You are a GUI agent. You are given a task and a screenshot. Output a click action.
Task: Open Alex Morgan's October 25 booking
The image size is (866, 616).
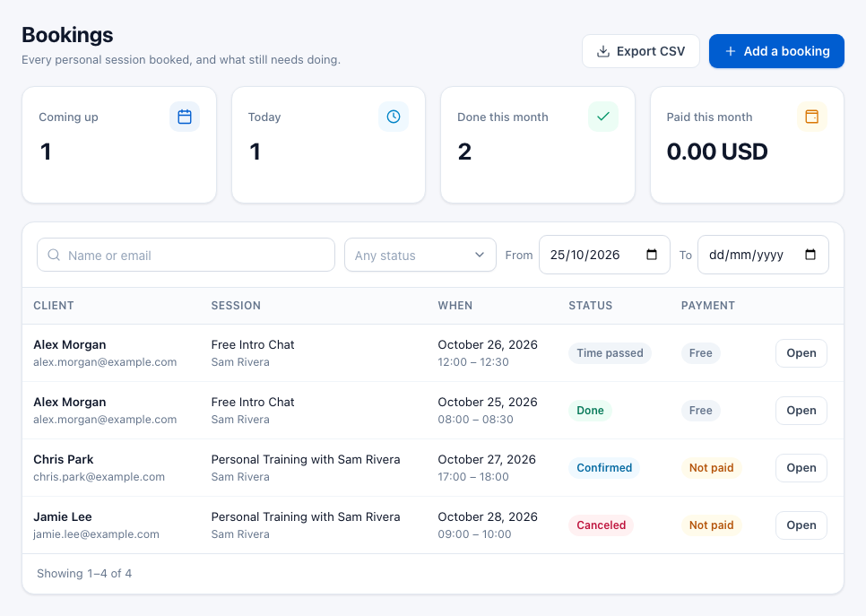tap(801, 411)
